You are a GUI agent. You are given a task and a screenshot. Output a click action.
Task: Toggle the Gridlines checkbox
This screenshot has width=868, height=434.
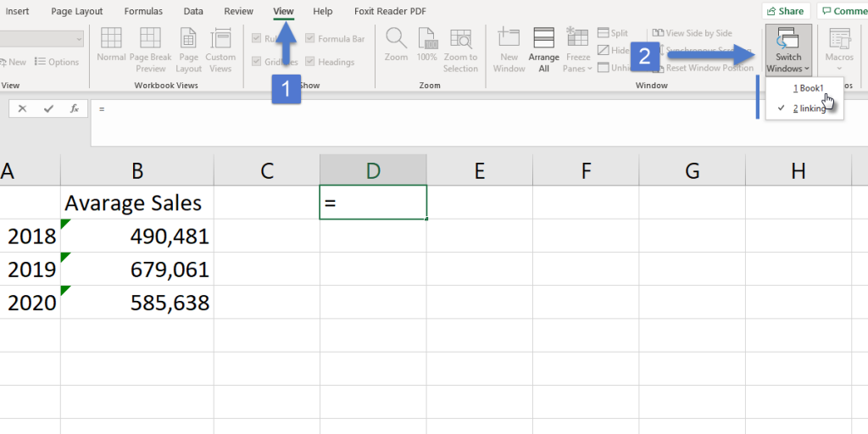click(258, 62)
